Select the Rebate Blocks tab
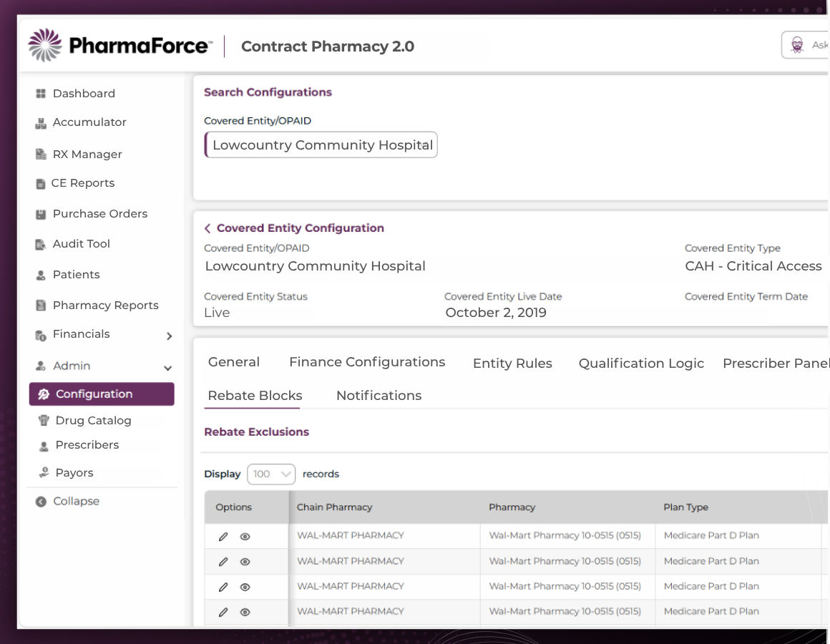The height and width of the screenshot is (644, 830). pos(255,396)
